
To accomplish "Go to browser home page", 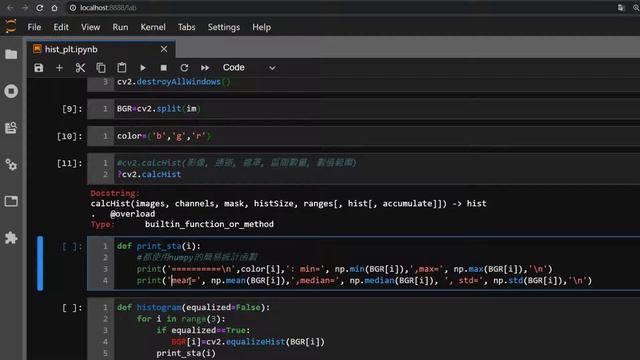I will pyautogui.click(x=54, y=8).
